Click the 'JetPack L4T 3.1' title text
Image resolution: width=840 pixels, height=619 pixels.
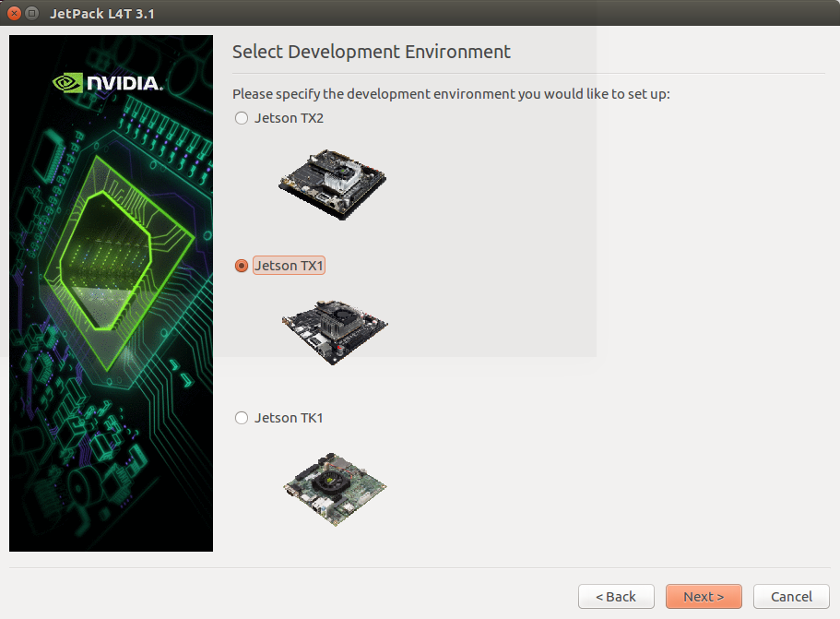102,14
